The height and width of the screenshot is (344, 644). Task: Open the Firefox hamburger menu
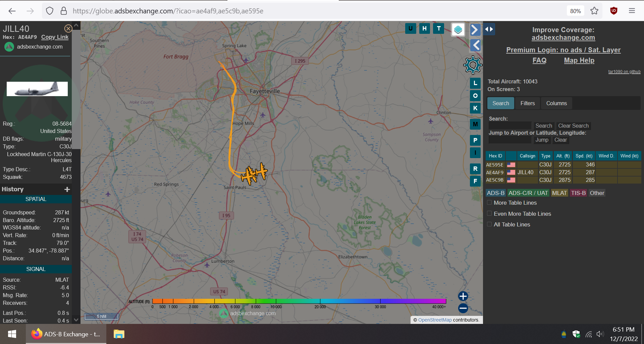point(632,11)
